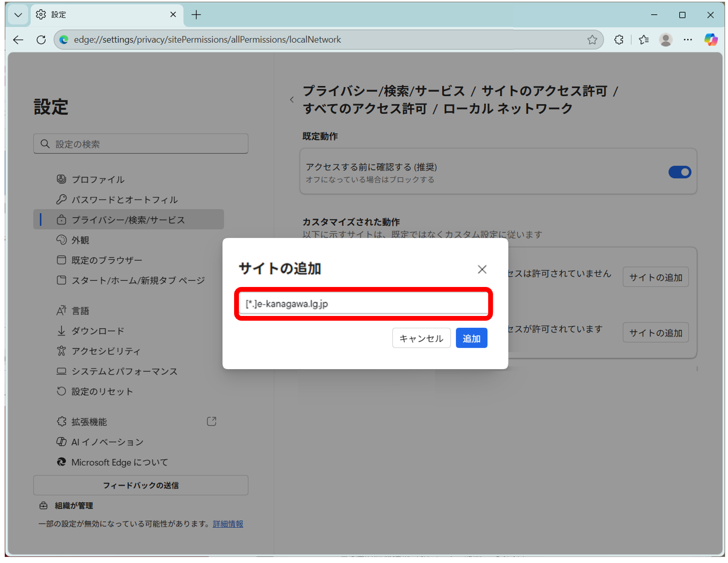Click サイトの追加 in allowed row

click(655, 333)
